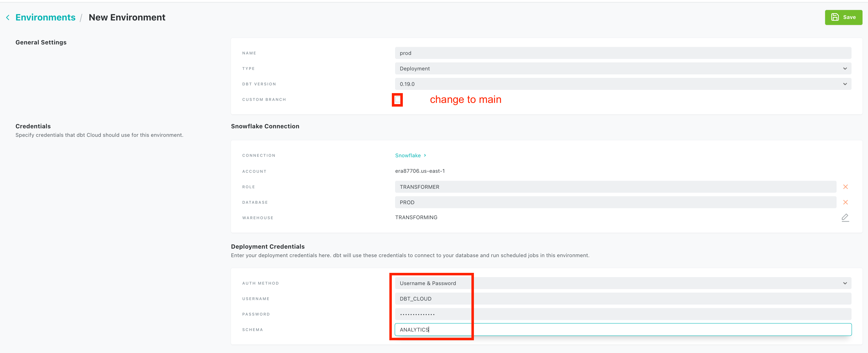Clear the Role field with the X
This screenshot has height=353, width=868.
click(x=845, y=187)
